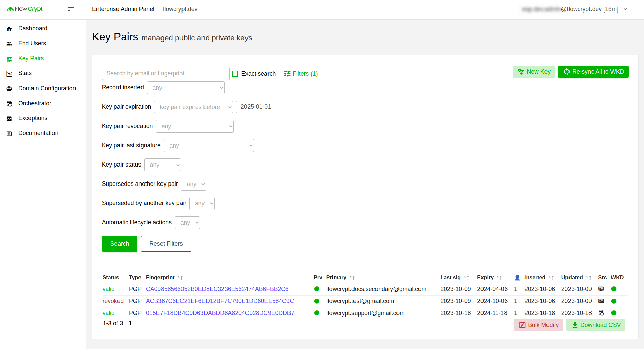
Task: Open the Key pair last signature dropdown
Action: point(209,146)
